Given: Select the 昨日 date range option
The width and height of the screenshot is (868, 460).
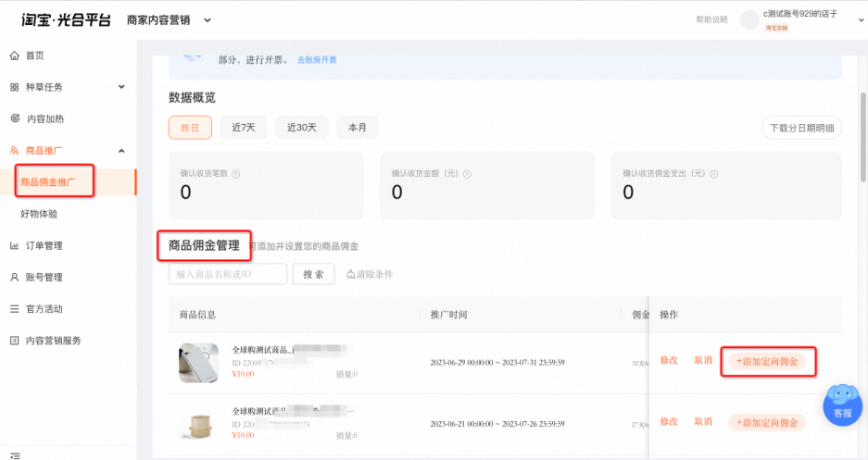Looking at the screenshot, I should 190,128.
